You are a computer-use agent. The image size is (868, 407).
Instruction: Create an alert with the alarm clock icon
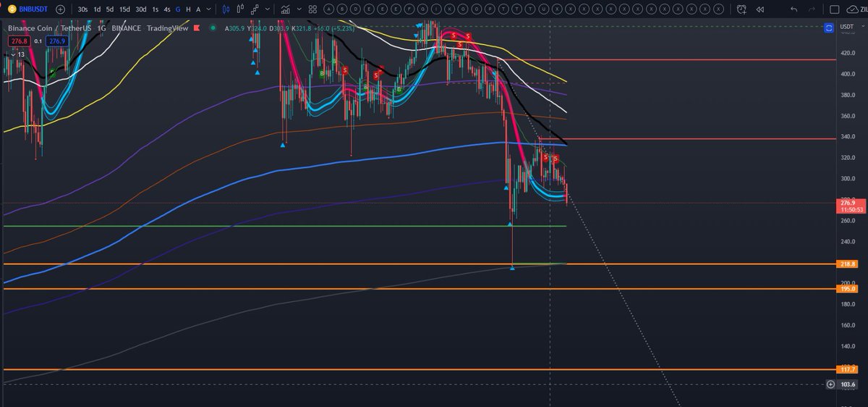point(741,9)
